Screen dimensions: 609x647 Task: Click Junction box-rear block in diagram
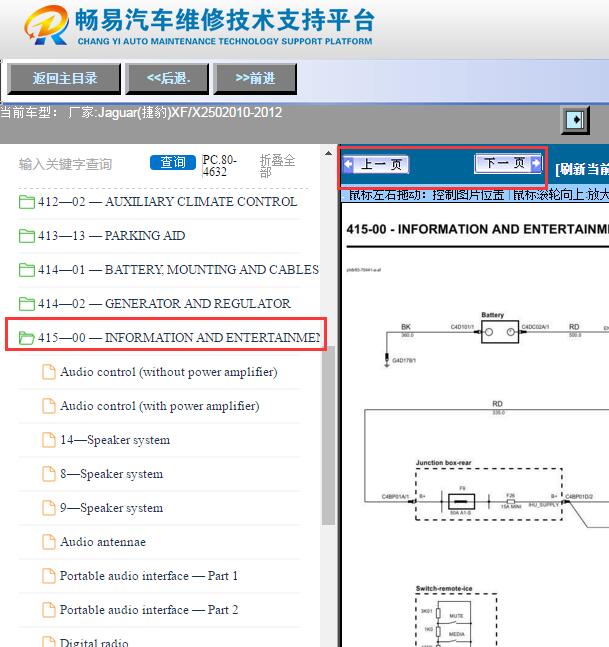coord(489,494)
